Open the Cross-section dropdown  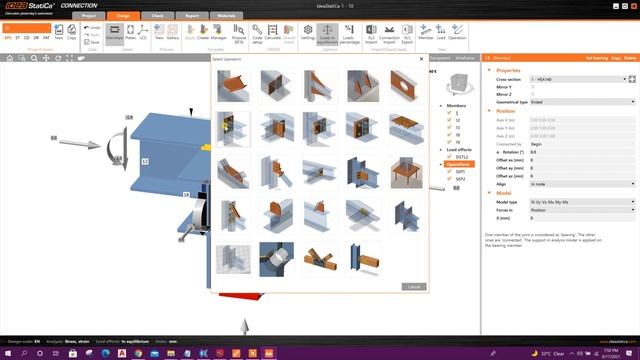578,79
